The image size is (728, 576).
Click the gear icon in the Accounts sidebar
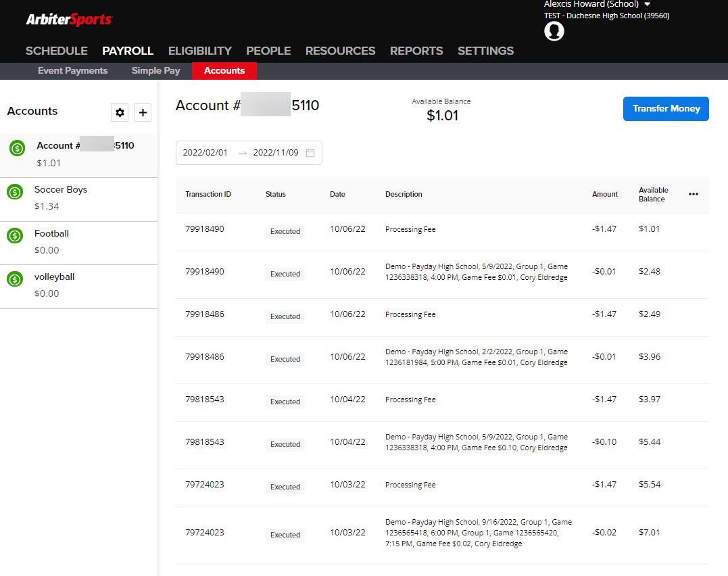coord(120,112)
